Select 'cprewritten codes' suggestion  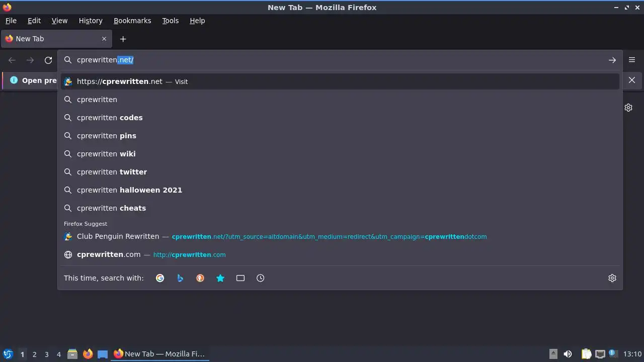pos(340,118)
